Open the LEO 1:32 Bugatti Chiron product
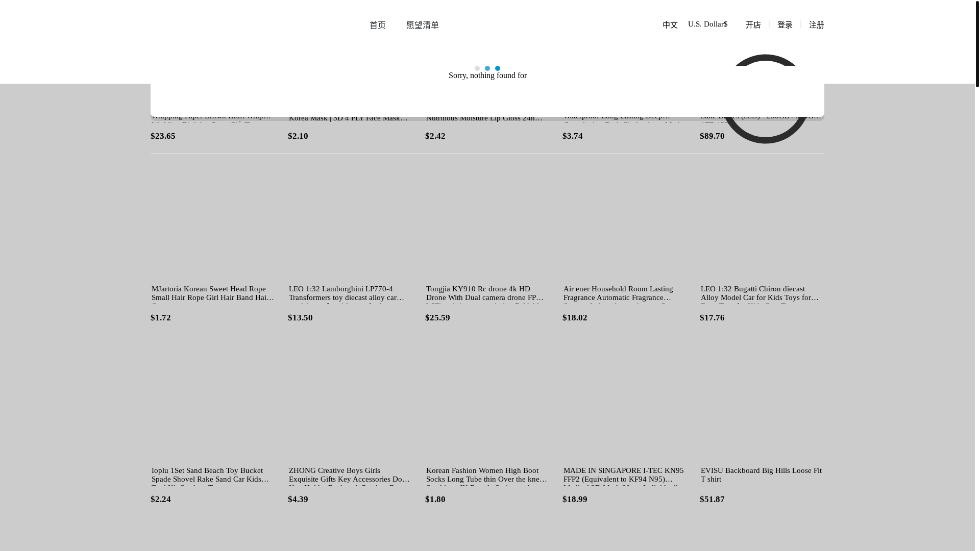This screenshot has width=980, height=551. 762,293
